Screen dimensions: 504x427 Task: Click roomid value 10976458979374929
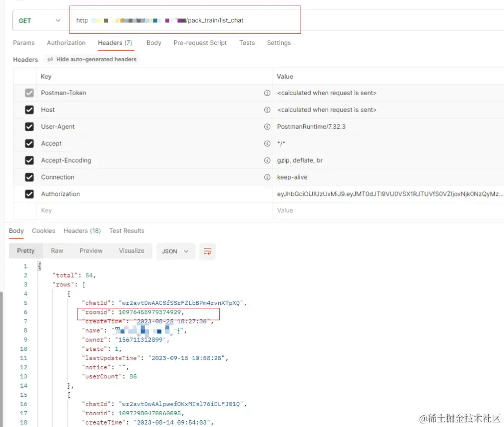coord(149,312)
